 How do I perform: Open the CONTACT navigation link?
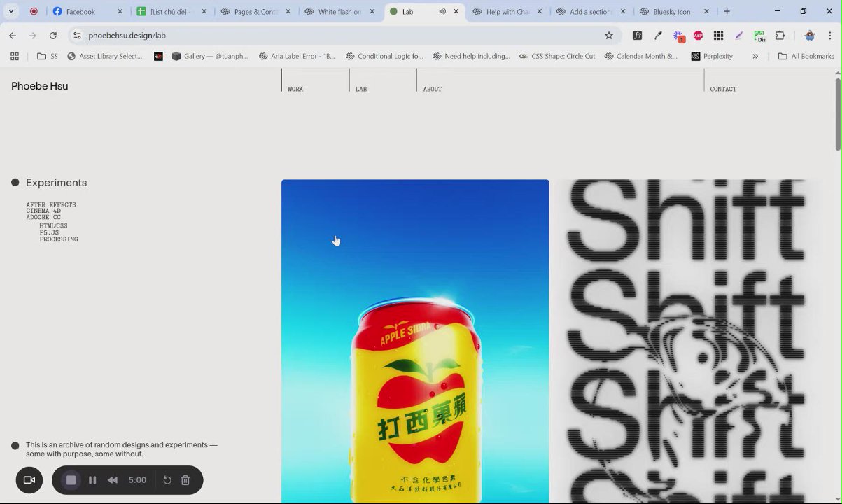pos(723,89)
